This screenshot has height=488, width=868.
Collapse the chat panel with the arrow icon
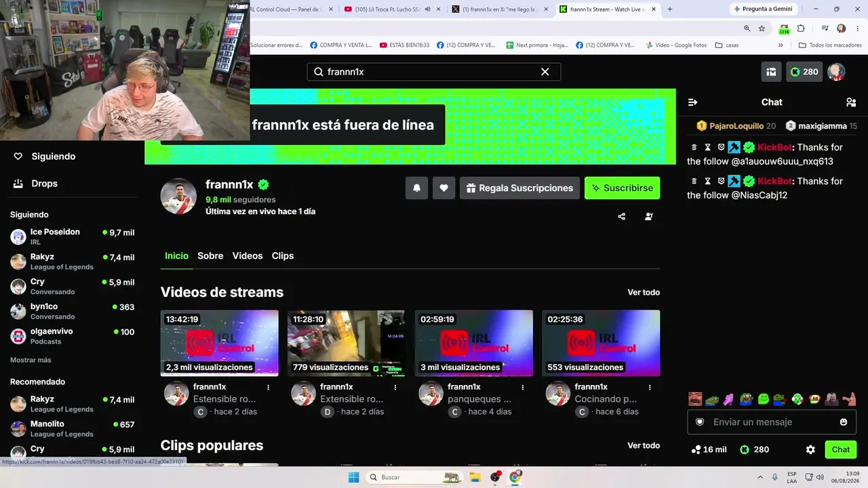(x=693, y=102)
